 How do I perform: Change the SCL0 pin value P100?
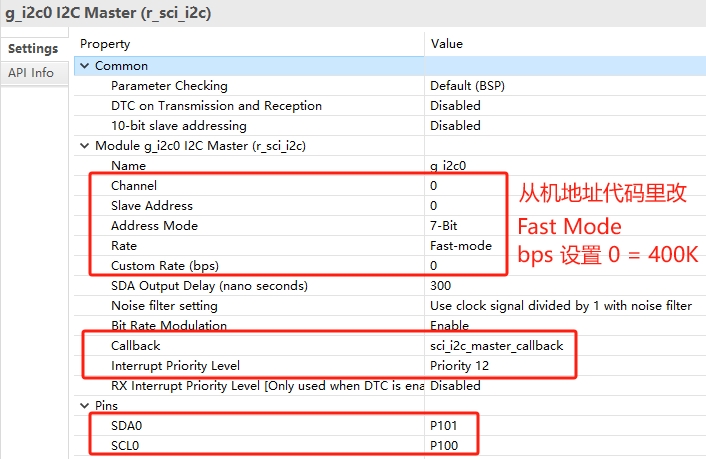(x=444, y=445)
